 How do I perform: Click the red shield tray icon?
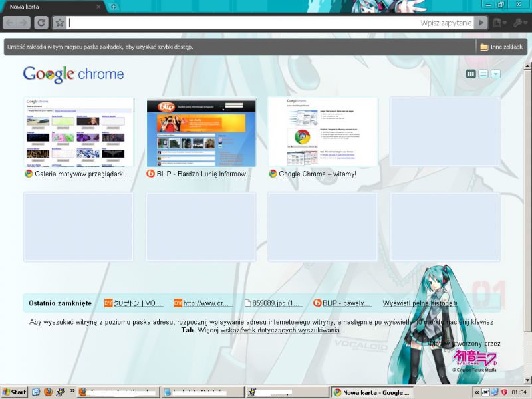[504, 392]
